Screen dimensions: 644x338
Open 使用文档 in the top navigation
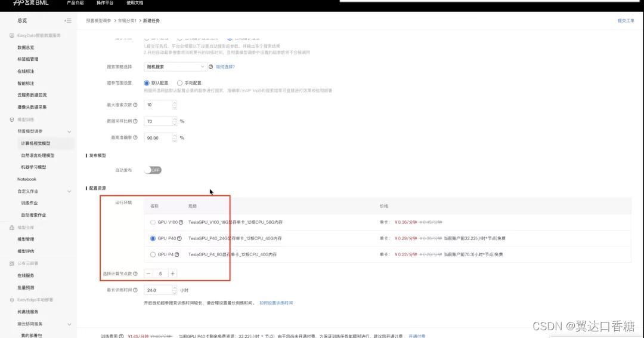point(135,3)
